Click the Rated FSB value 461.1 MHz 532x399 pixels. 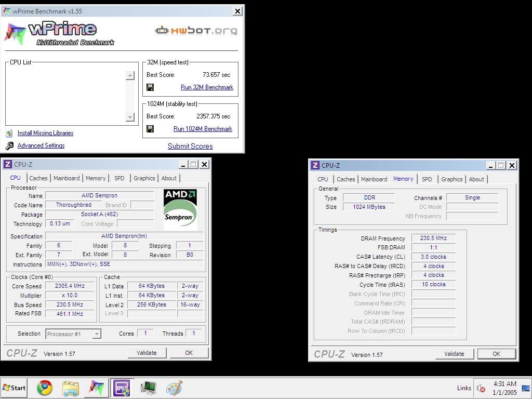coord(70,314)
